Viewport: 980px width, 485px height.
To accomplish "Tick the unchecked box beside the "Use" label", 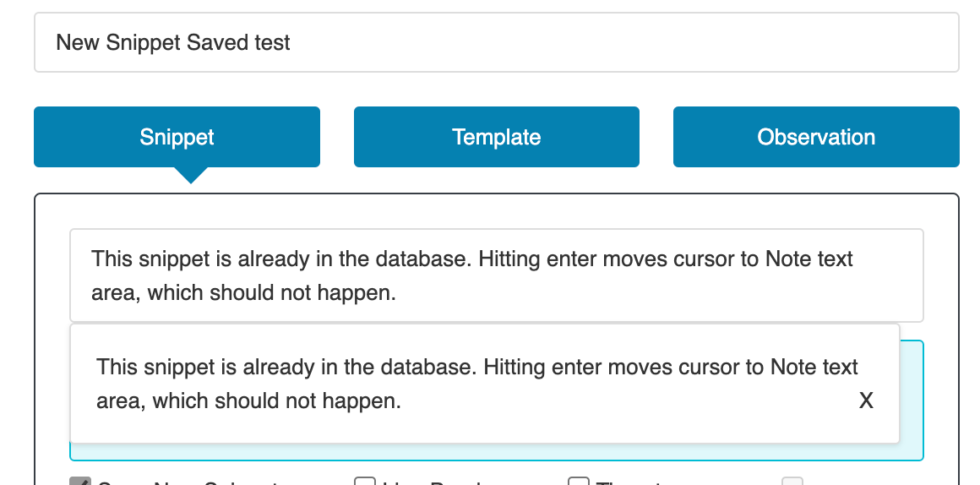I will click(365, 482).
